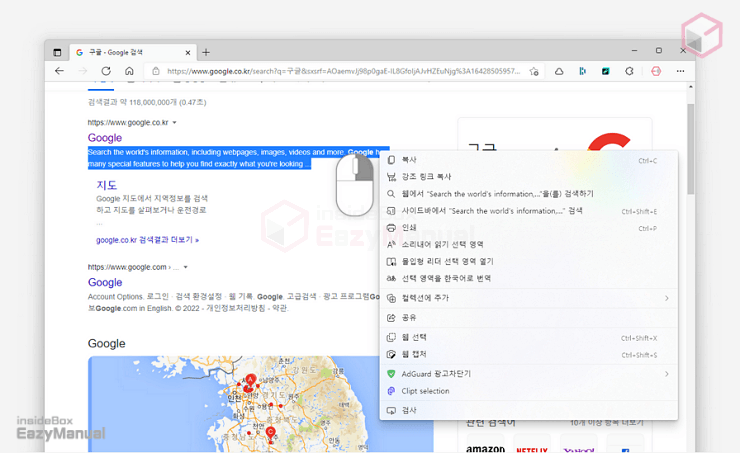Choose 웹 캡처 menu entry

coord(529,354)
